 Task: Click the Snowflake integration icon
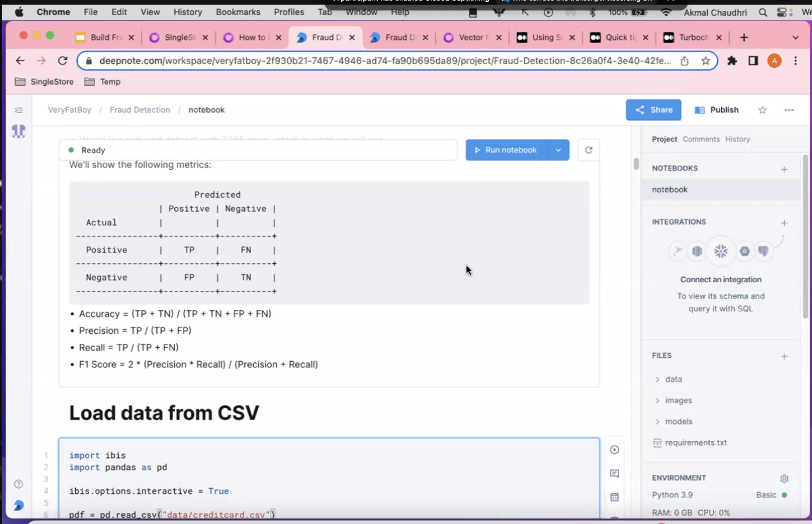point(720,251)
